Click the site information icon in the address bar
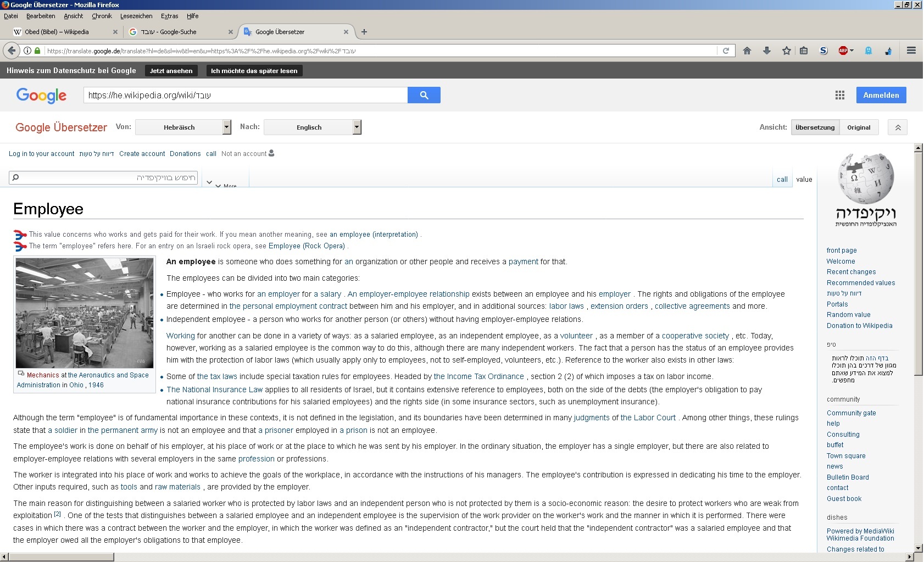This screenshot has width=924, height=562. click(x=27, y=51)
